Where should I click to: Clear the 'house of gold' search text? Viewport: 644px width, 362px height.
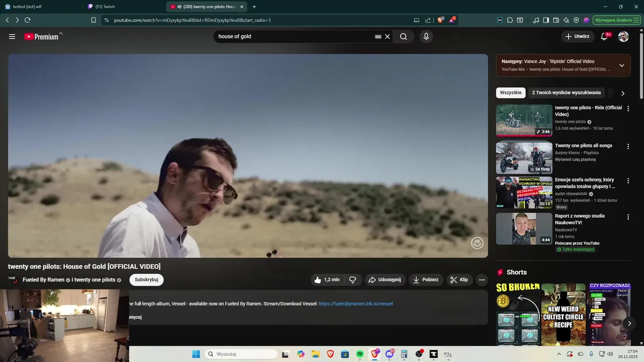point(387,37)
